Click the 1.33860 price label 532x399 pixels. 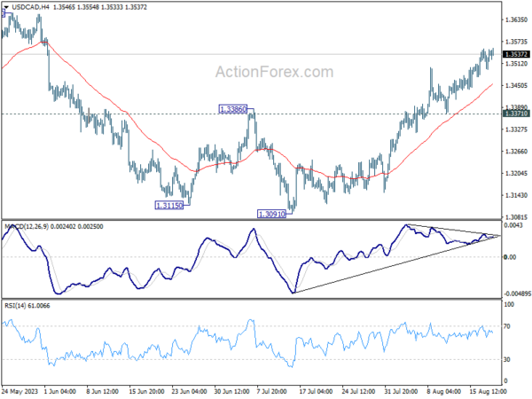(x=233, y=109)
